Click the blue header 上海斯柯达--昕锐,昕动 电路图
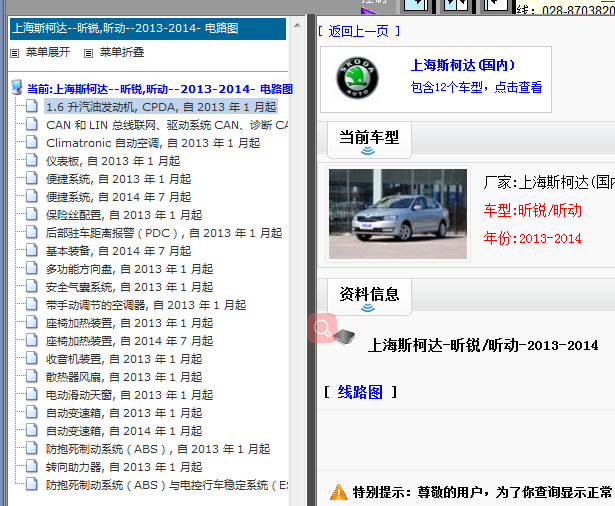Viewport: 615px width, 506px height. pos(148,29)
